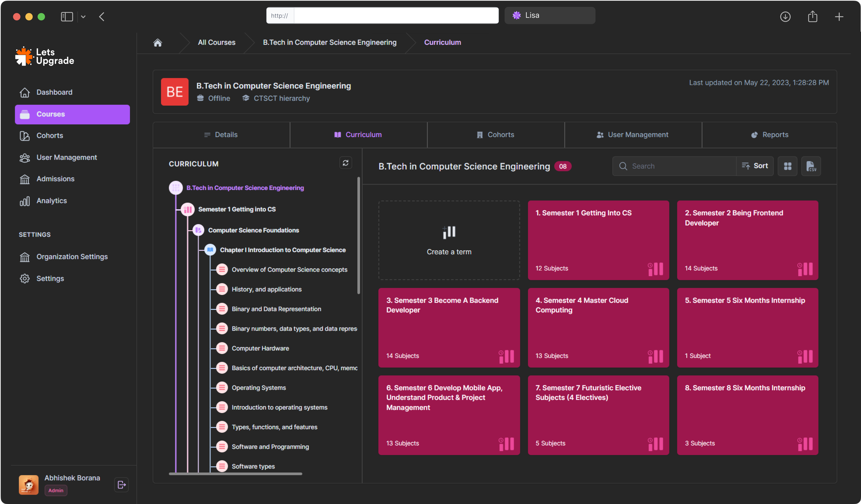Click the curriculum refresh icon

pos(345,163)
